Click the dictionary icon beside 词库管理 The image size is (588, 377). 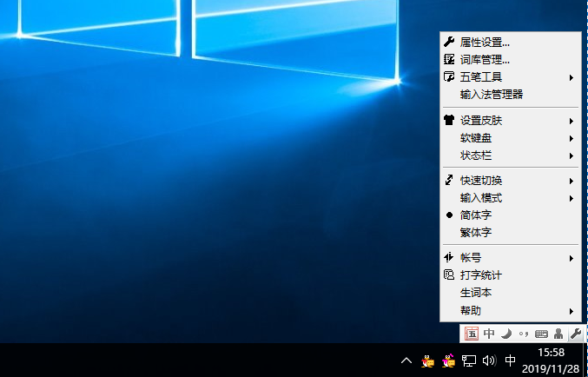(x=449, y=59)
